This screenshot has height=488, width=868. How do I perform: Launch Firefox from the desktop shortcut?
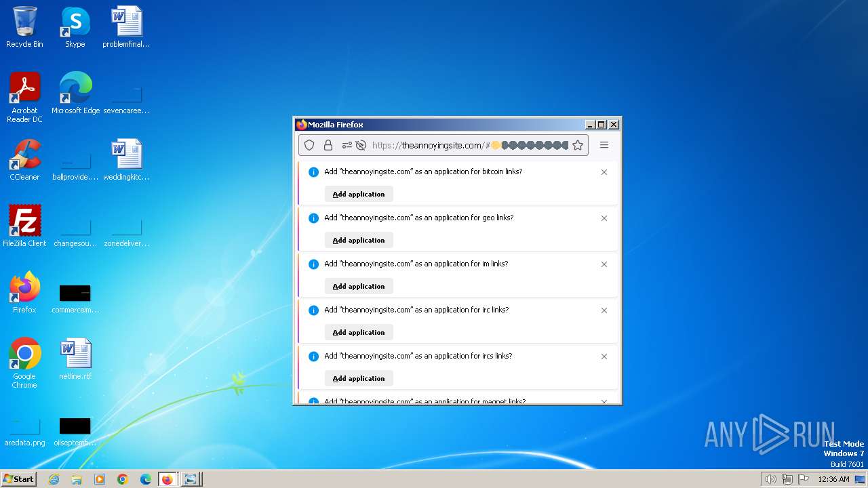[x=24, y=293]
